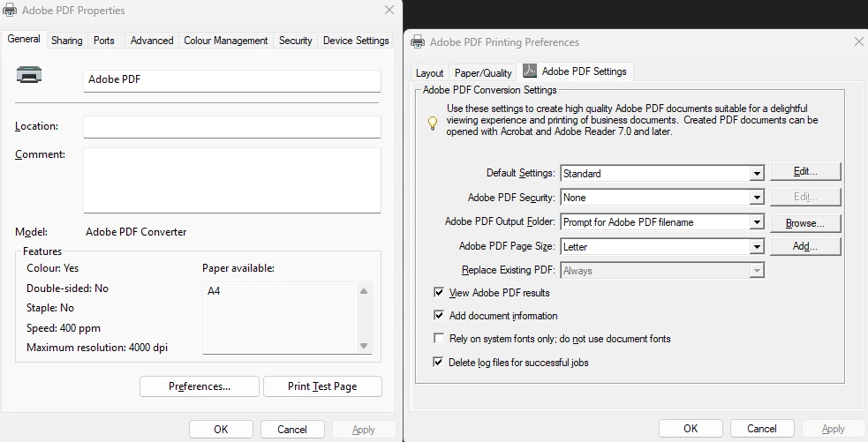The width and height of the screenshot is (868, 442).
Task: Close the Printing Preferences window
Action: (858, 41)
